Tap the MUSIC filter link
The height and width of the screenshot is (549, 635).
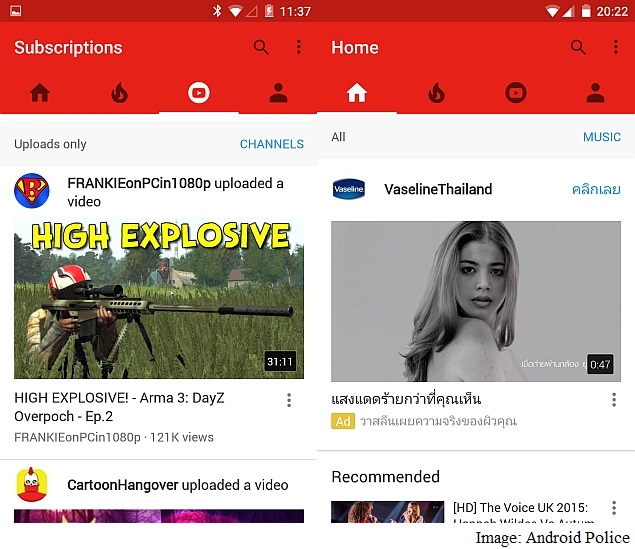(602, 137)
